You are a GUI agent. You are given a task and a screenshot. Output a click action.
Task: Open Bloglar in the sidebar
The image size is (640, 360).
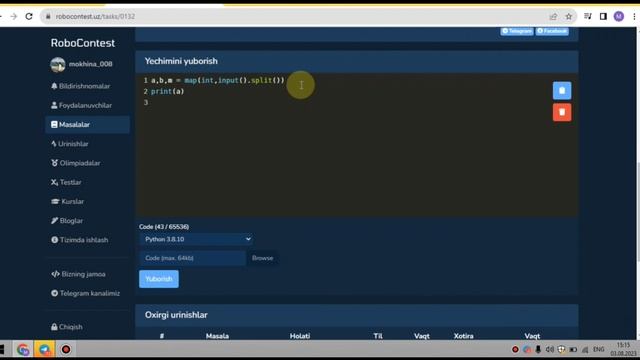tap(67, 220)
